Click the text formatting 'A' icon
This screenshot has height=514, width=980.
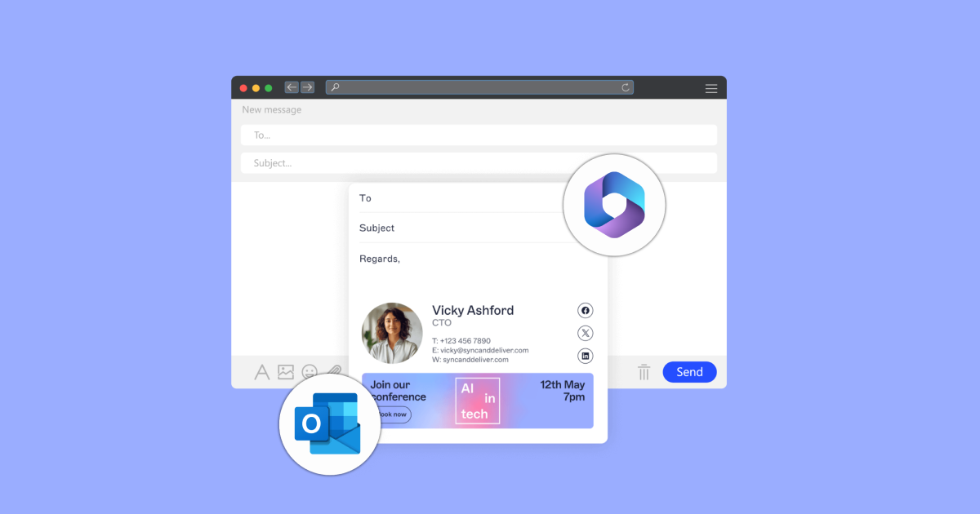262,372
